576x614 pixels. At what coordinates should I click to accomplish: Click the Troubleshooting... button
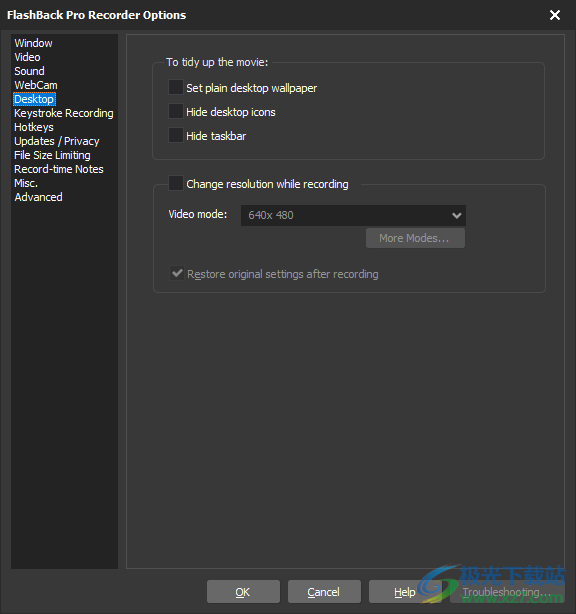point(507,592)
